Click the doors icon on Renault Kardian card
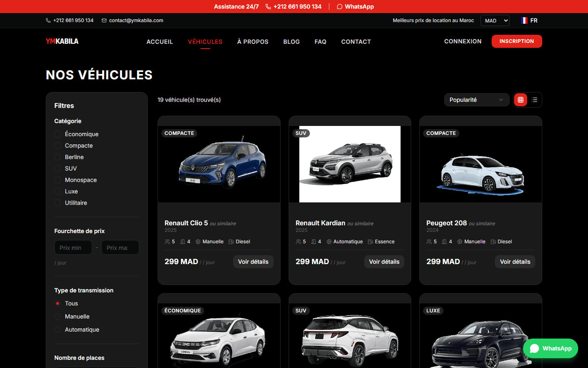 point(314,242)
